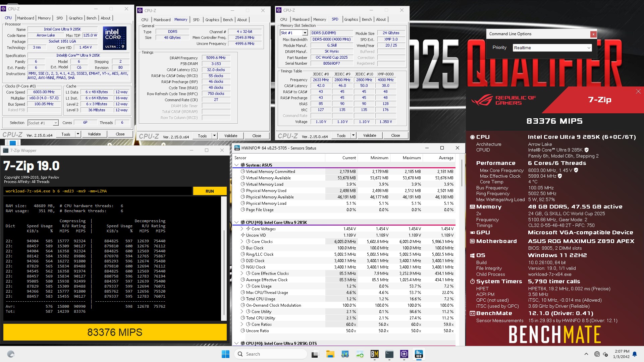Image resolution: width=644 pixels, height=362 pixels.
Task: Click the clock icon beside Uncore VID
Action: pos(243,235)
